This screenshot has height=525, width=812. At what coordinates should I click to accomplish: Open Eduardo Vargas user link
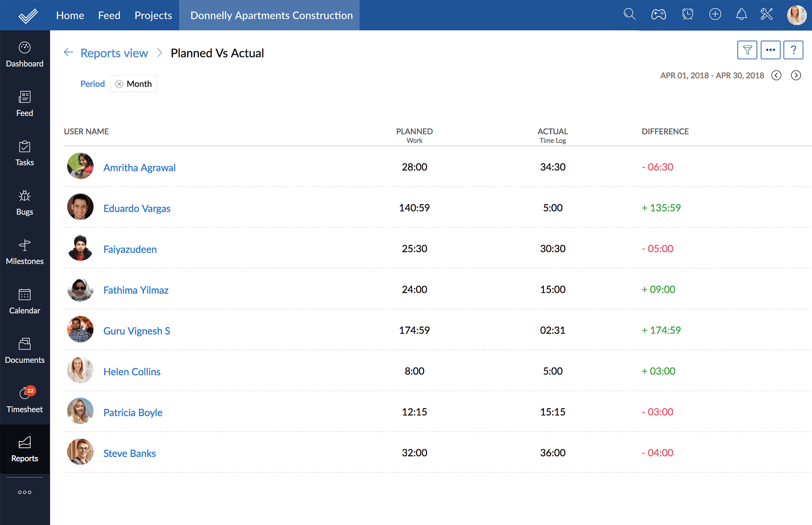click(137, 209)
